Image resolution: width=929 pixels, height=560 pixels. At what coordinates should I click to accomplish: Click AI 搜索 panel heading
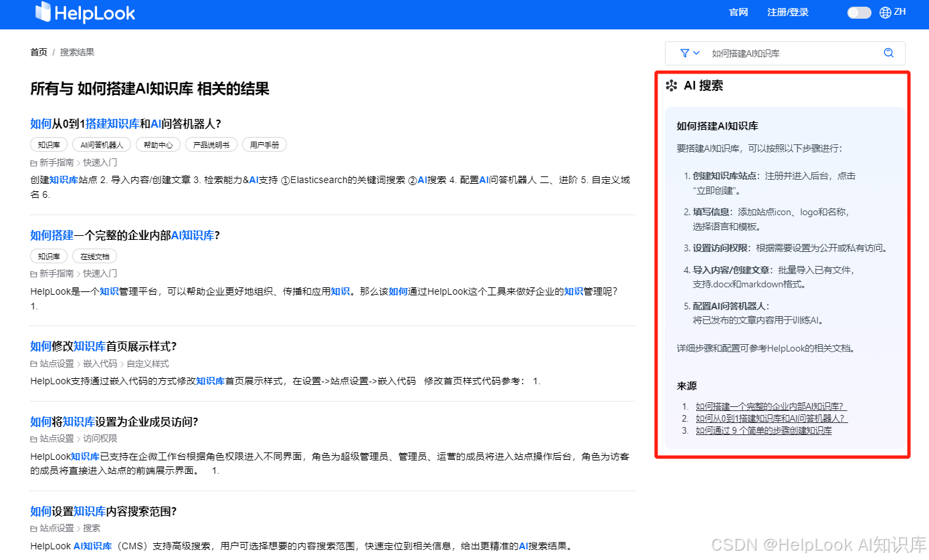click(703, 86)
